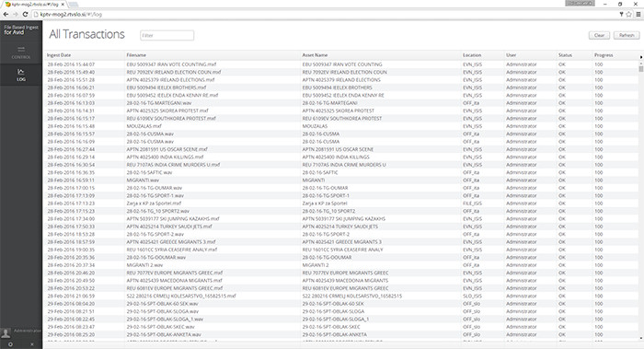Viewport: 644px width, 349px height.
Task: Select filename REU 7077EV EUROPE MIGRANTS GREEC.mxf
Action: click(x=175, y=273)
